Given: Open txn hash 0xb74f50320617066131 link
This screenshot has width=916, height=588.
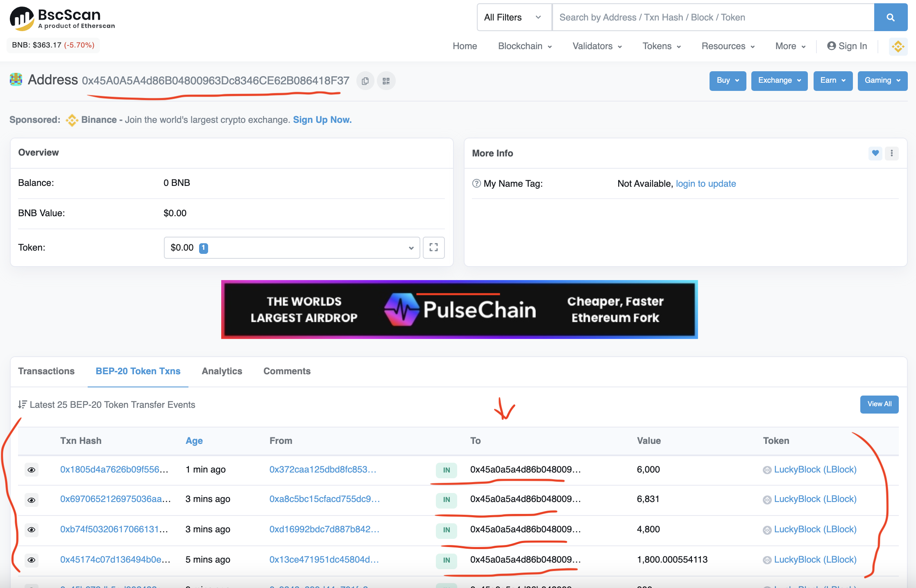Looking at the screenshot, I should tap(114, 529).
